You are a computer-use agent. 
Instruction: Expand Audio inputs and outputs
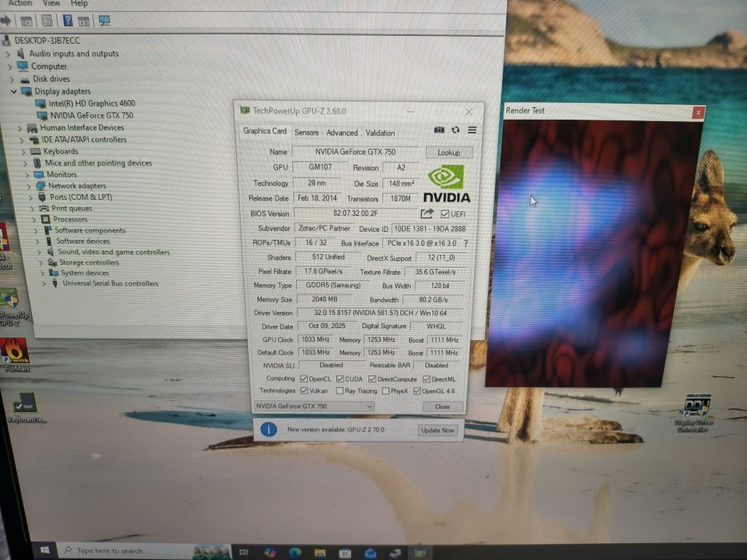pos(8,54)
